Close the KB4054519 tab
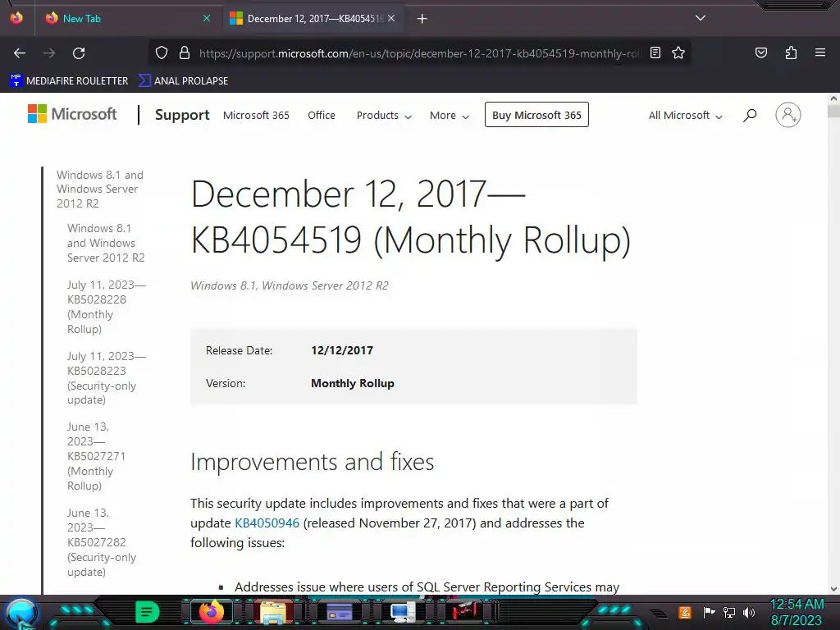 pyautogui.click(x=391, y=18)
